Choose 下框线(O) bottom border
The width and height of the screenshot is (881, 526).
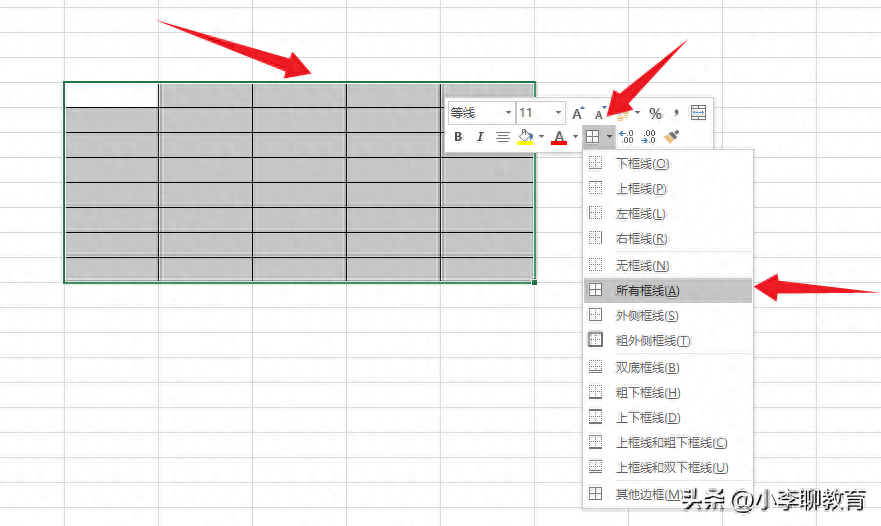click(x=668, y=164)
